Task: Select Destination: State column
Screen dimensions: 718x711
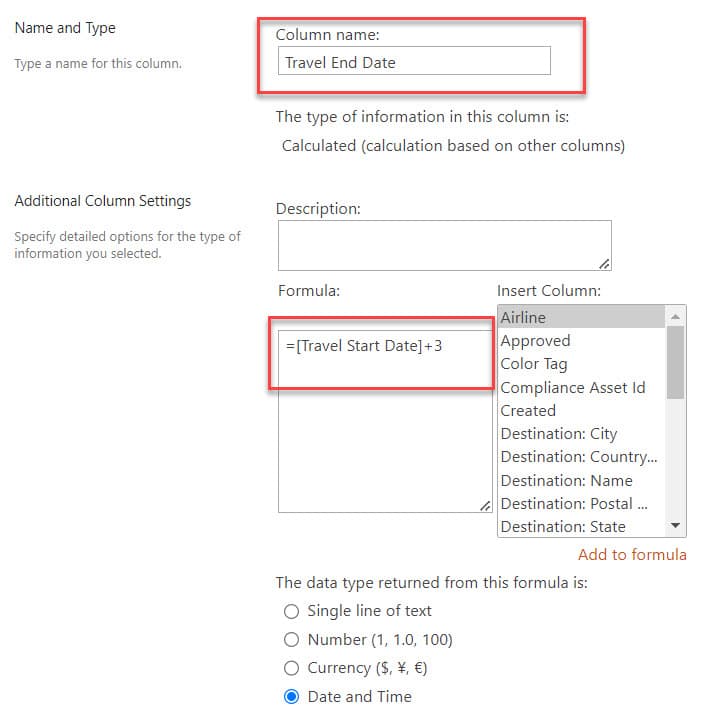Action: tap(582, 526)
